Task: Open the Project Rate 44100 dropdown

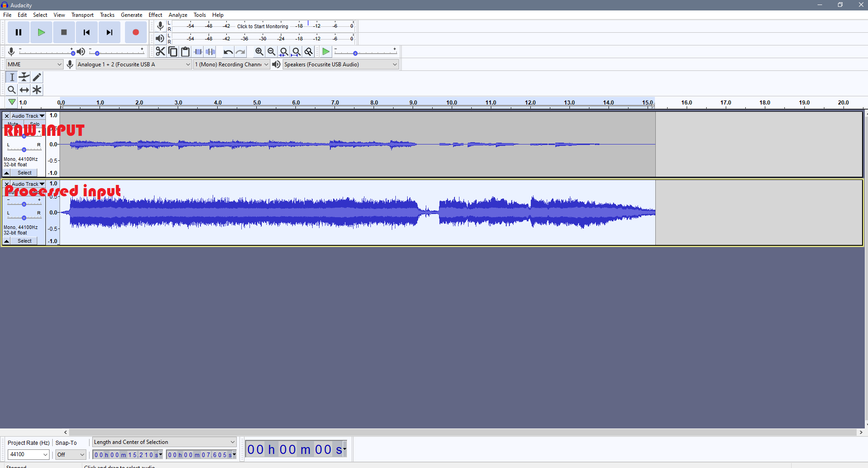Action: (x=29, y=454)
